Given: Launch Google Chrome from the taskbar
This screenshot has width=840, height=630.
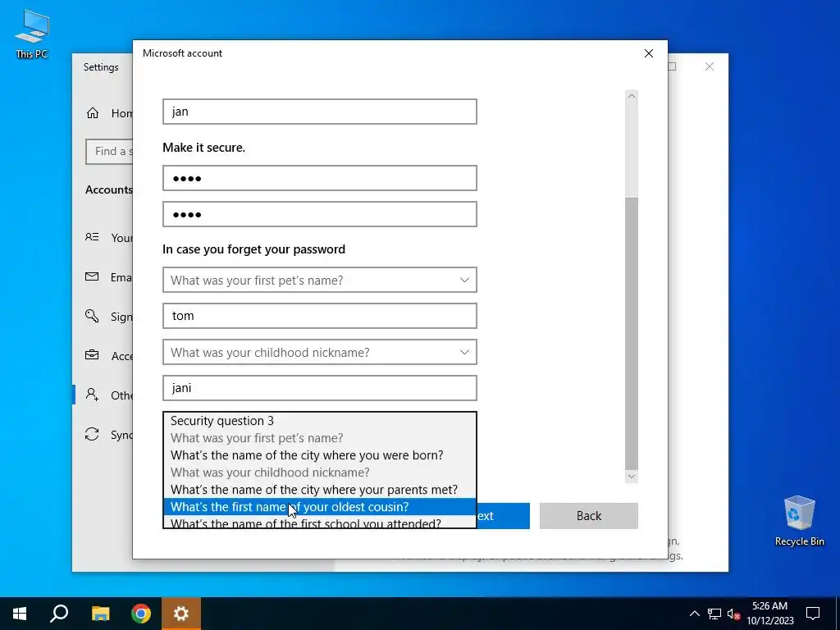Looking at the screenshot, I should pos(141,614).
